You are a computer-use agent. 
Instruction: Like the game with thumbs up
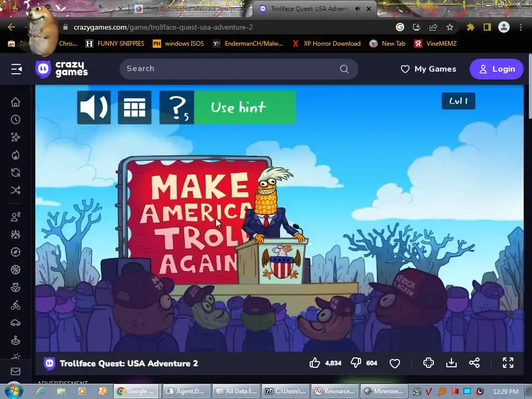pyautogui.click(x=314, y=363)
